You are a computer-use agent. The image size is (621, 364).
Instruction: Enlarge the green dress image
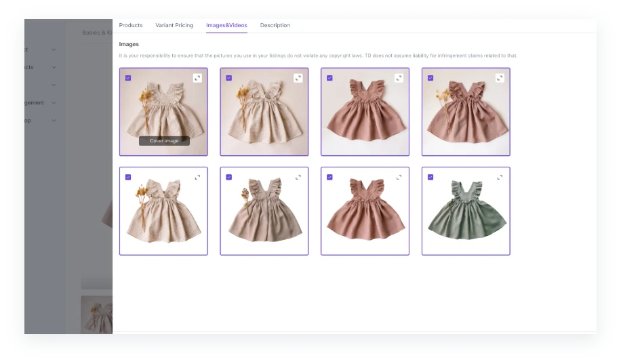[500, 177]
